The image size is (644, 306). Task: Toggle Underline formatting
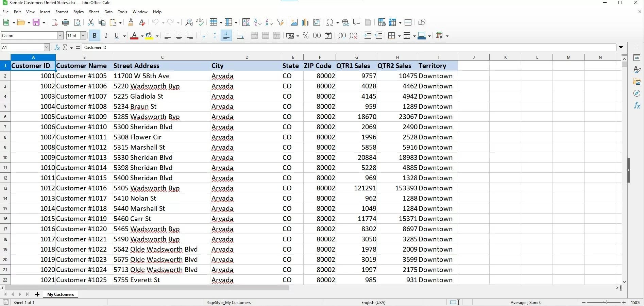click(x=117, y=36)
